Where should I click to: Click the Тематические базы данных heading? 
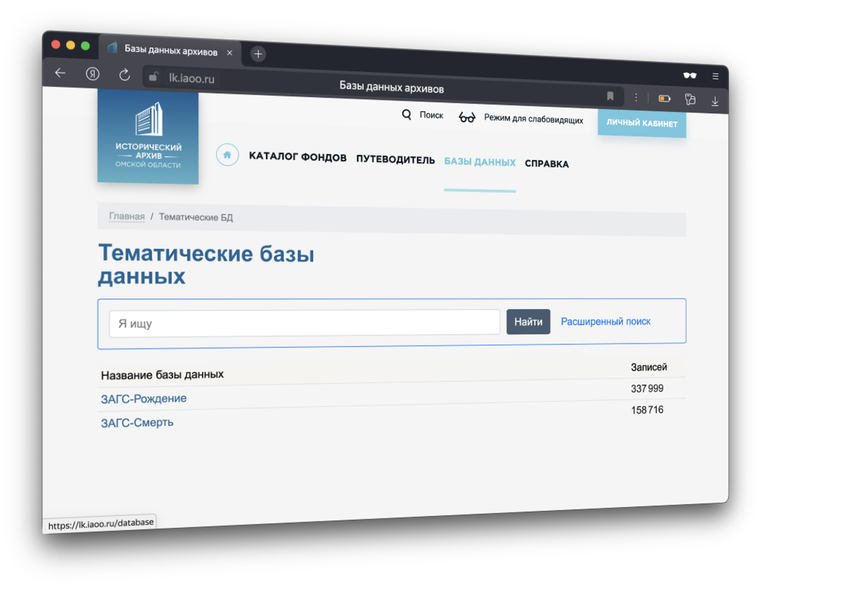206,264
